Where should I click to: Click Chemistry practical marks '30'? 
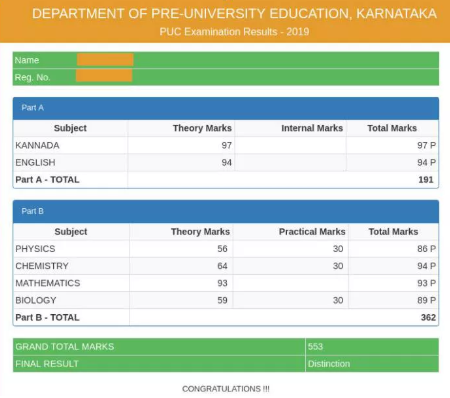tap(338, 266)
